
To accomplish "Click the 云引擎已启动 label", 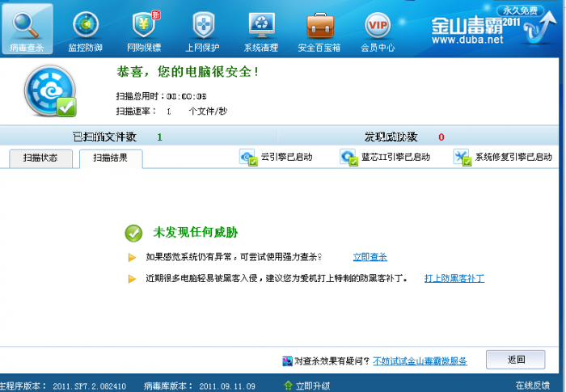I will (x=286, y=158).
